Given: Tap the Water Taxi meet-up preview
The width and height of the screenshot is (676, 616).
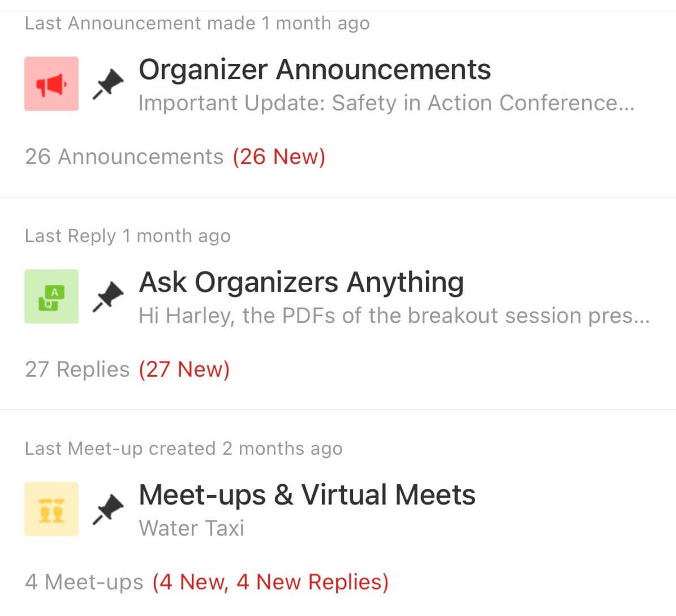Looking at the screenshot, I should (191, 528).
